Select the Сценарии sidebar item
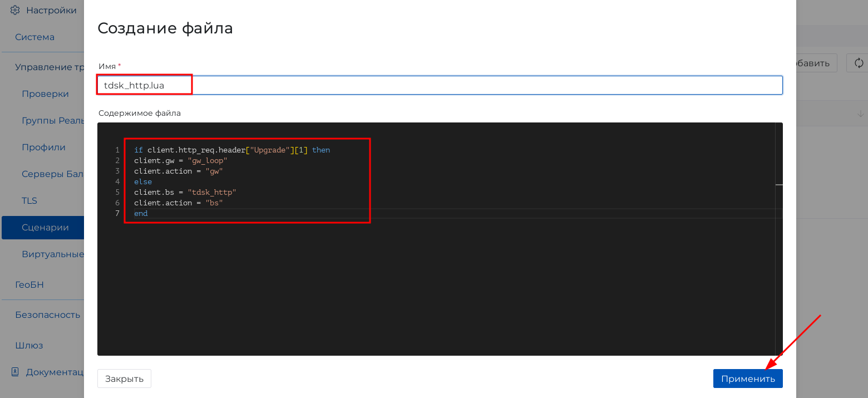Screen dimensions: 868x398 pos(45,228)
